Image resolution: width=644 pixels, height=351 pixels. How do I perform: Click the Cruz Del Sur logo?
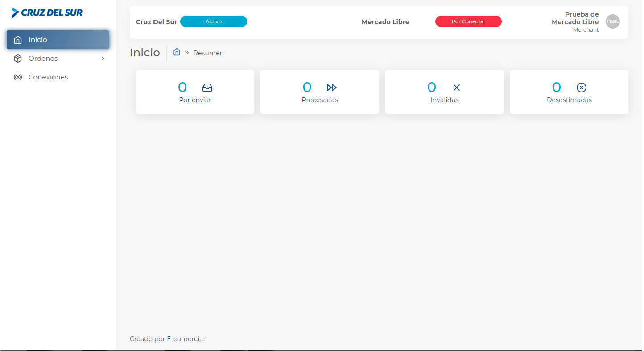(x=47, y=13)
